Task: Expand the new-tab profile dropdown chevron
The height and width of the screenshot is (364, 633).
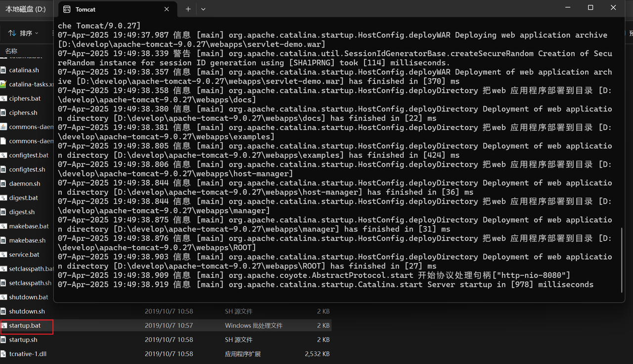Action: tap(203, 9)
